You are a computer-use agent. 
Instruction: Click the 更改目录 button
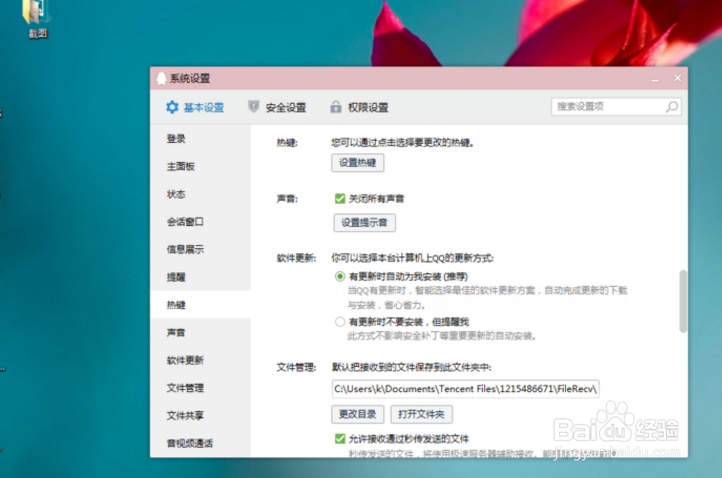click(358, 414)
